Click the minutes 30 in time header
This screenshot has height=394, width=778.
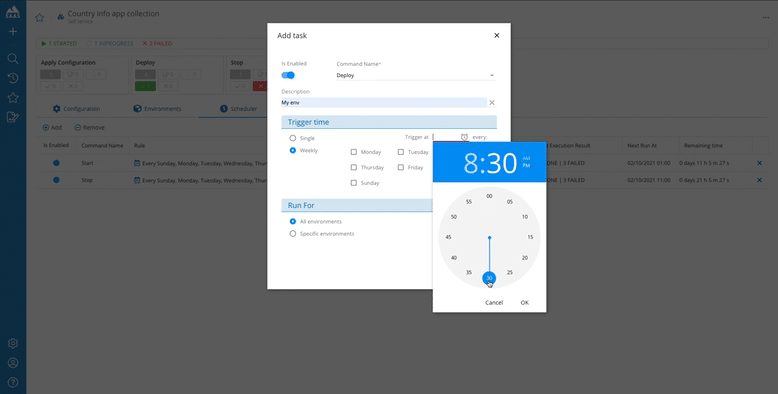pos(501,162)
